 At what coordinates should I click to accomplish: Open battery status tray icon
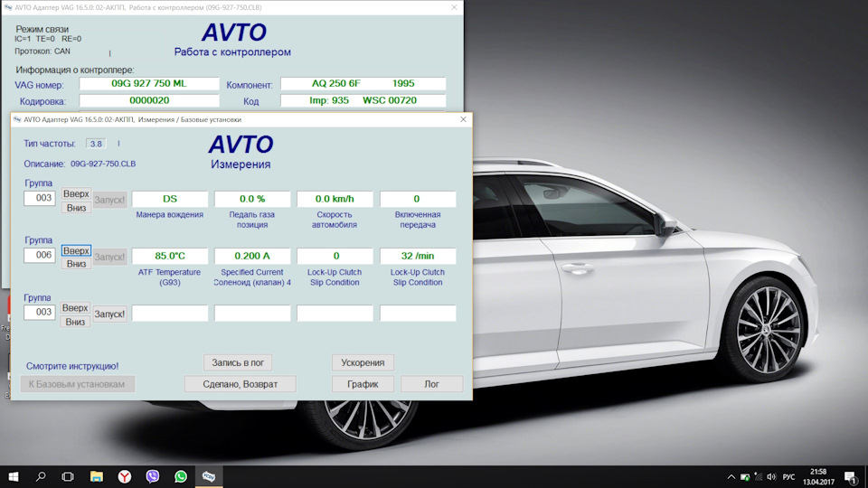coord(744,477)
